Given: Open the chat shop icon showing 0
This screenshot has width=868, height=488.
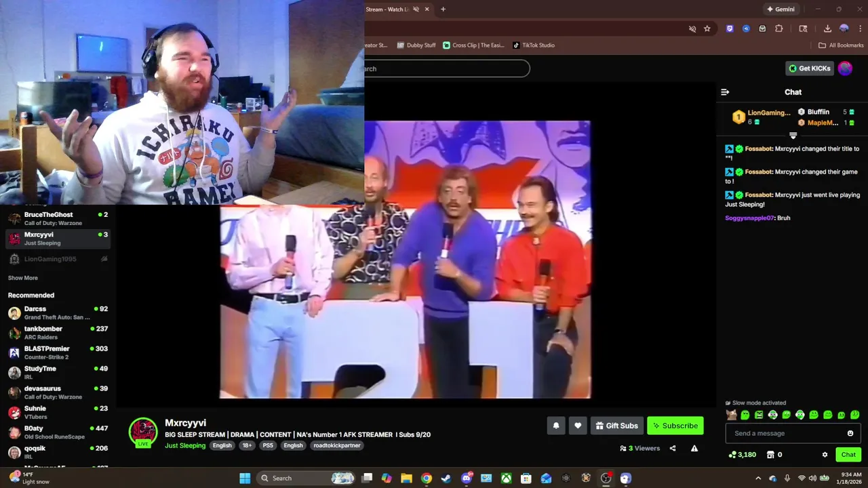Looking at the screenshot, I should 774,455.
